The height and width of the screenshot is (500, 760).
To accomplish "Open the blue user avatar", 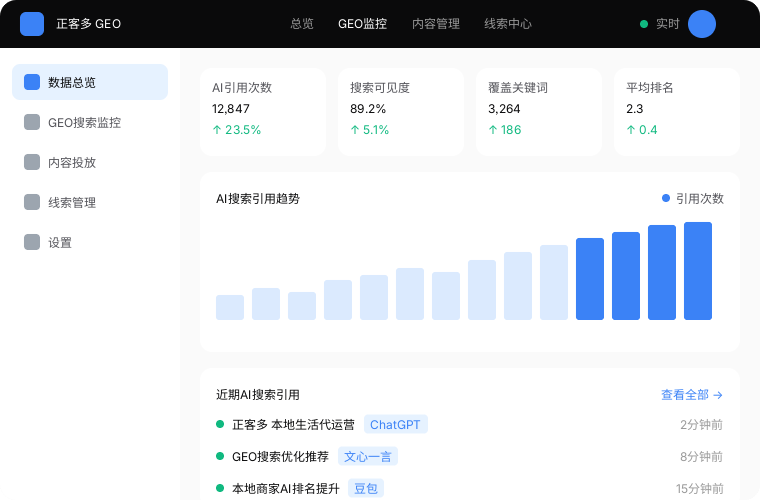I will [701, 24].
